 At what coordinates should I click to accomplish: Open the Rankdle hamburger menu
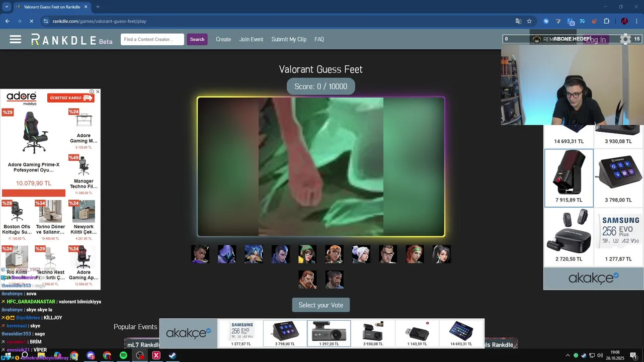[x=15, y=39]
